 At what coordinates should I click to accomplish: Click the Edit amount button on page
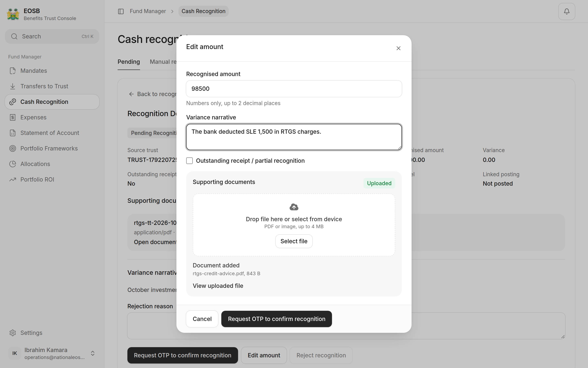click(264, 355)
